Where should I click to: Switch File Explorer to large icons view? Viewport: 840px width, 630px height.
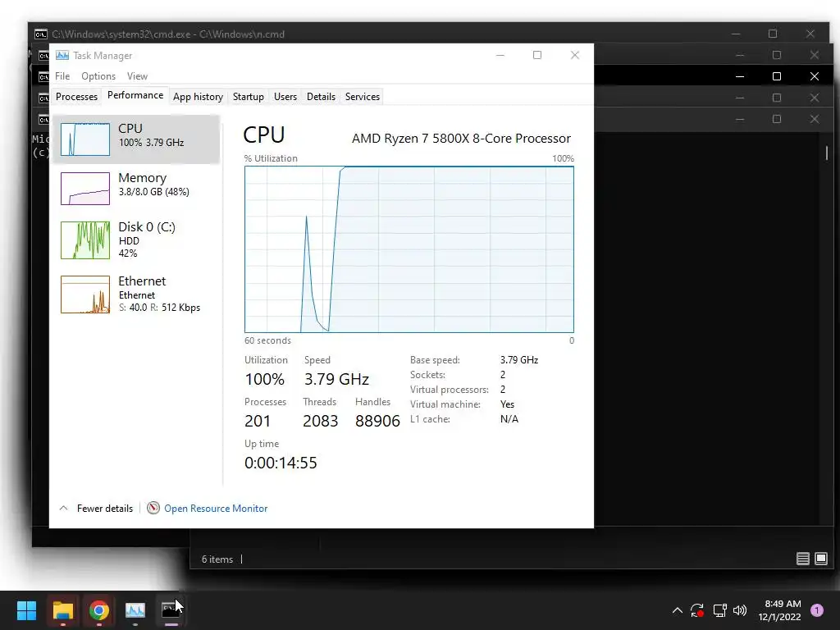[x=820, y=559]
